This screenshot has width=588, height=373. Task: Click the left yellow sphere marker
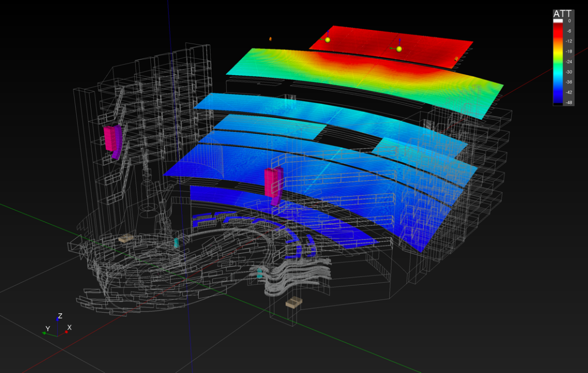pos(328,39)
